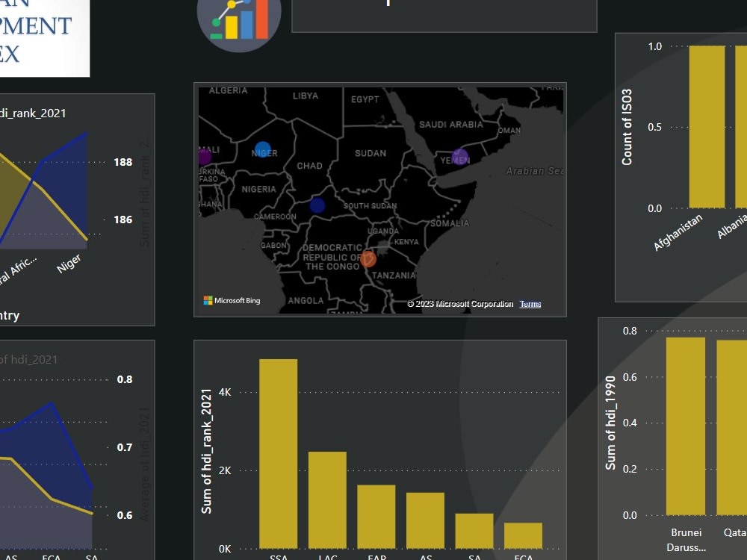
Task: Select the blue bubble marker over Niger
Action: tap(264, 148)
